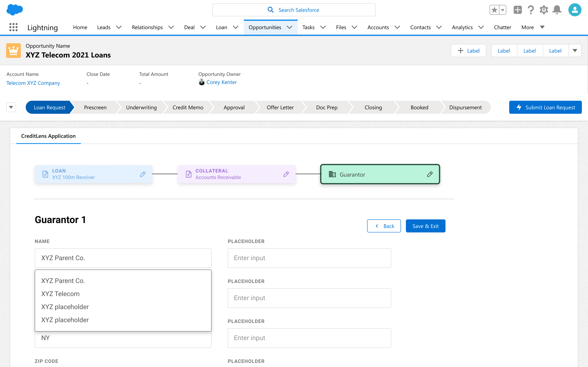This screenshot has height=367, width=588.
Task: Open the Chatter nav tab
Action: [x=502, y=27]
